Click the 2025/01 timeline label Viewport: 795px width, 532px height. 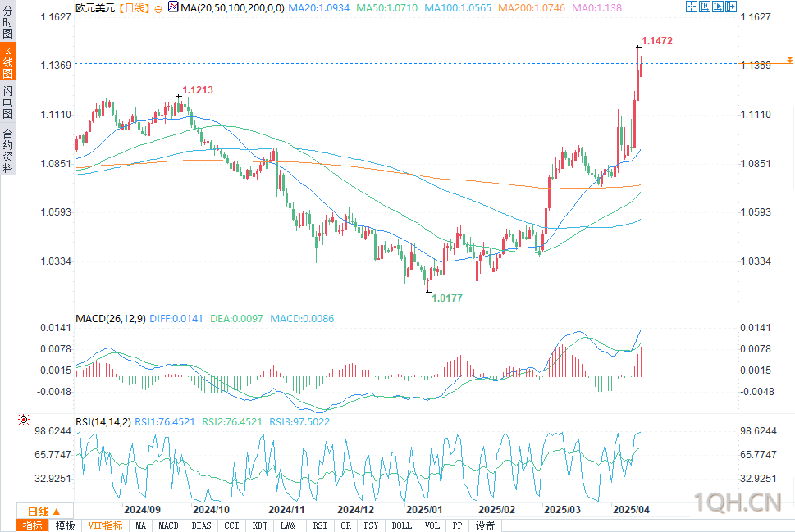point(424,510)
